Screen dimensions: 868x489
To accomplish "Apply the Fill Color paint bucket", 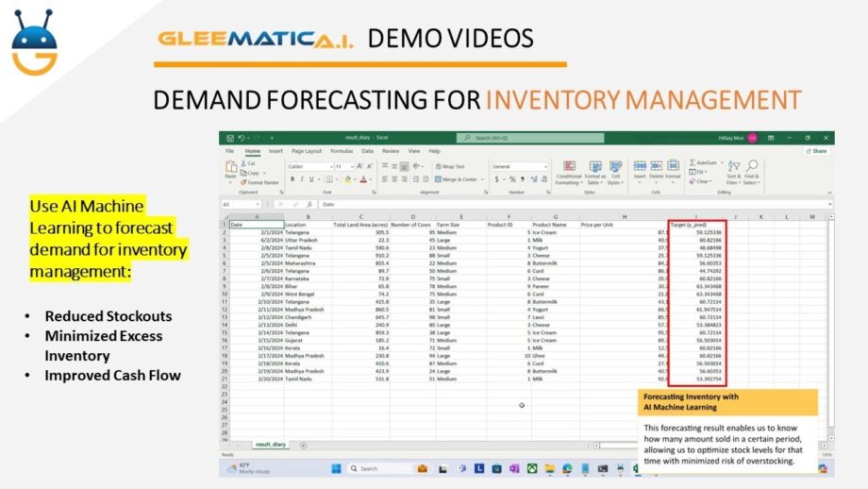I will tap(347, 179).
